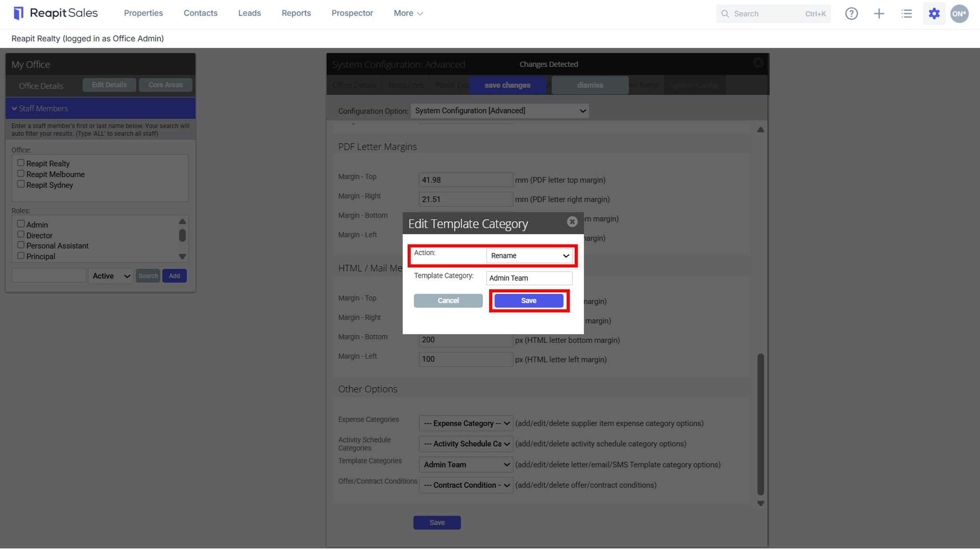This screenshot has width=980, height=551.
Task: Open the help question mark icon
Action: [851, 13]
